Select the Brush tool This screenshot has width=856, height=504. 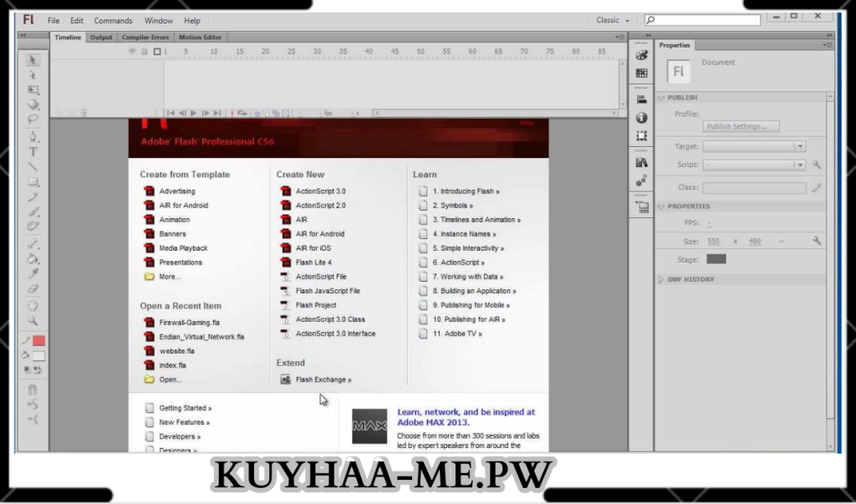pos(33,211)
